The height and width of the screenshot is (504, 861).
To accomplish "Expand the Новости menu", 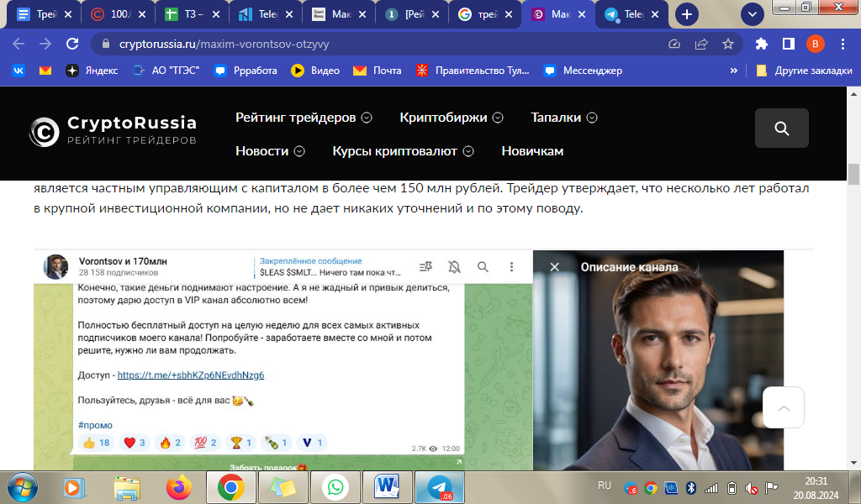I will pyautogui.click(x=270, y=151).
